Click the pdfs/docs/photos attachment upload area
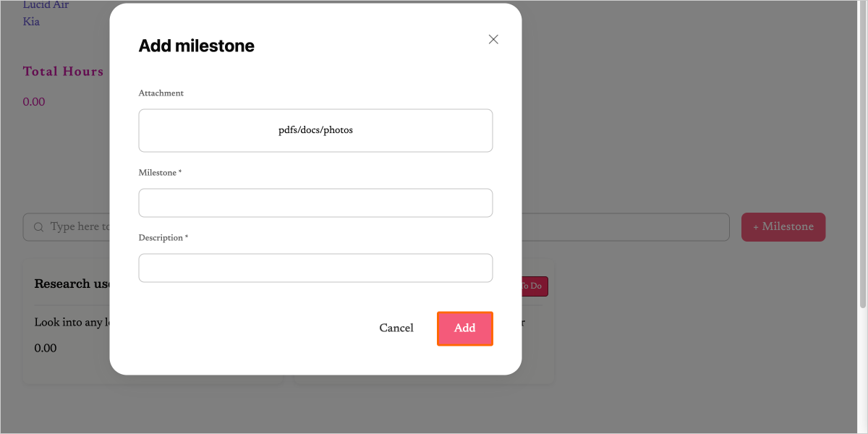 [x=315, y=131]
